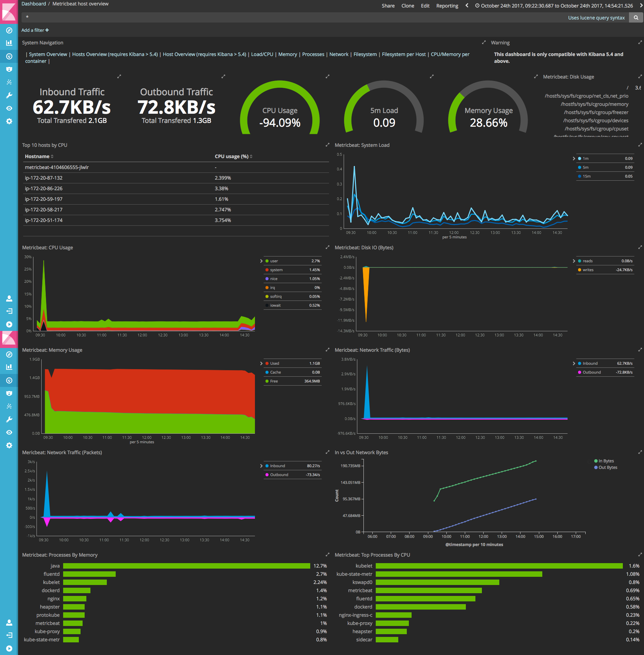Maximize the Network Traffic (Bytes) panel
The height and width of the screenshot is (655, 644).
(x=640, y=350)
